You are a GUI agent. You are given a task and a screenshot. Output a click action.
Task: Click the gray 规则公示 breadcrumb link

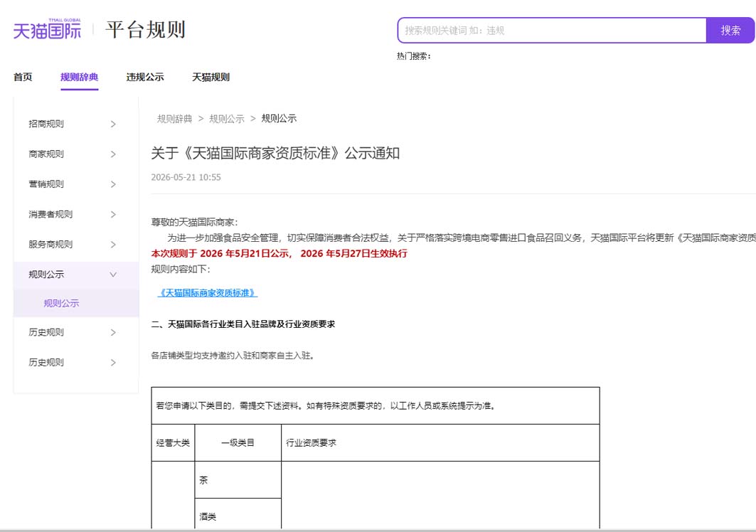pos(227,119)
